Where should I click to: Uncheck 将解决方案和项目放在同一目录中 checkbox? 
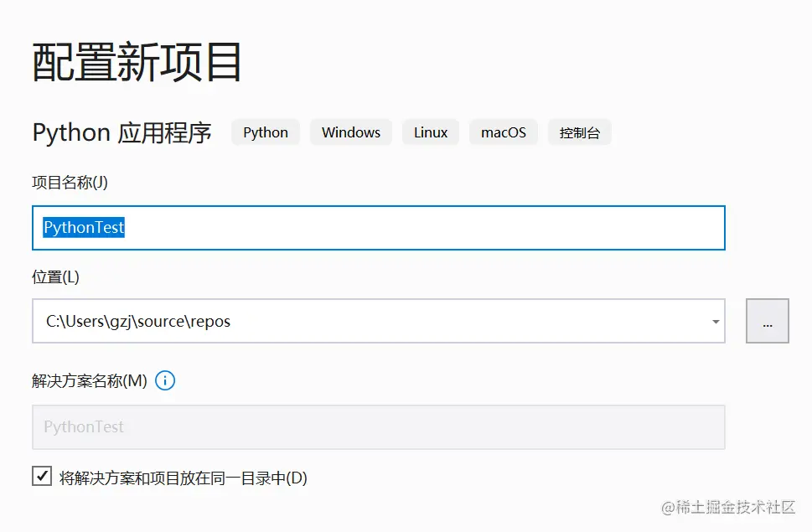42,476
